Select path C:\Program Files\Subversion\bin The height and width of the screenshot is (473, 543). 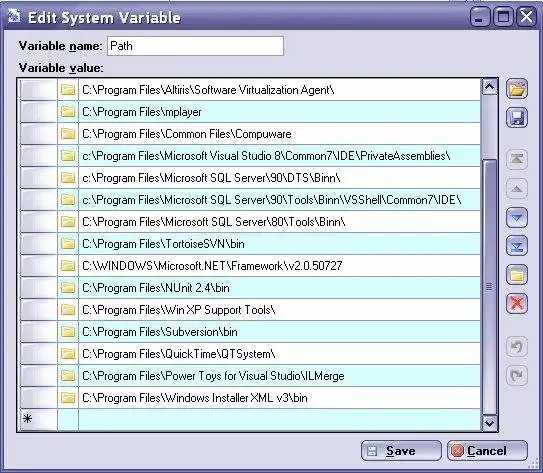[x=279, y=332]
